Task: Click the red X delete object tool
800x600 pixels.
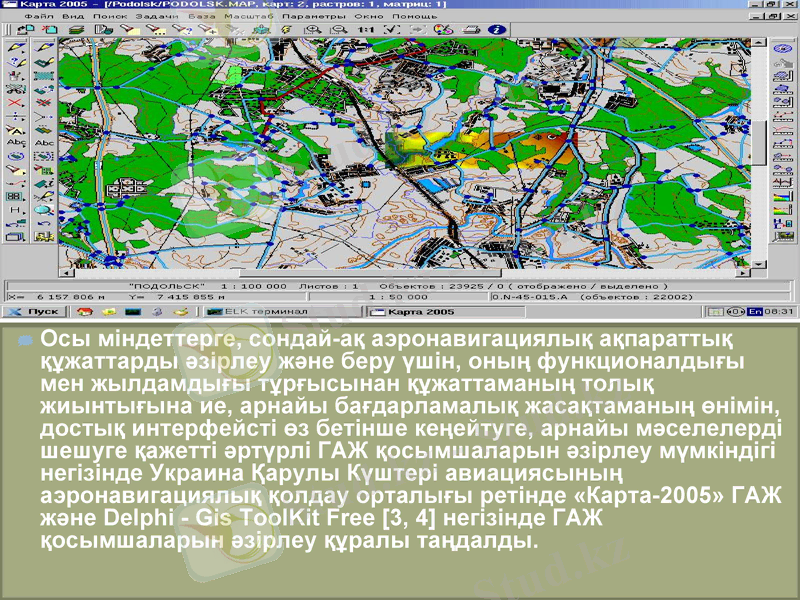Action: tap(13, 101)
